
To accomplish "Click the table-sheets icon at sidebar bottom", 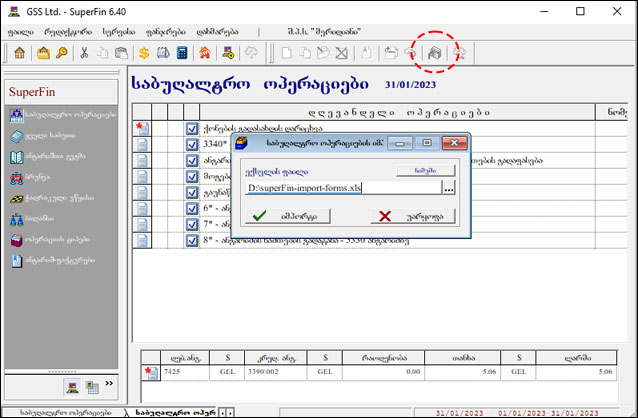I will [x=92, y=387].
